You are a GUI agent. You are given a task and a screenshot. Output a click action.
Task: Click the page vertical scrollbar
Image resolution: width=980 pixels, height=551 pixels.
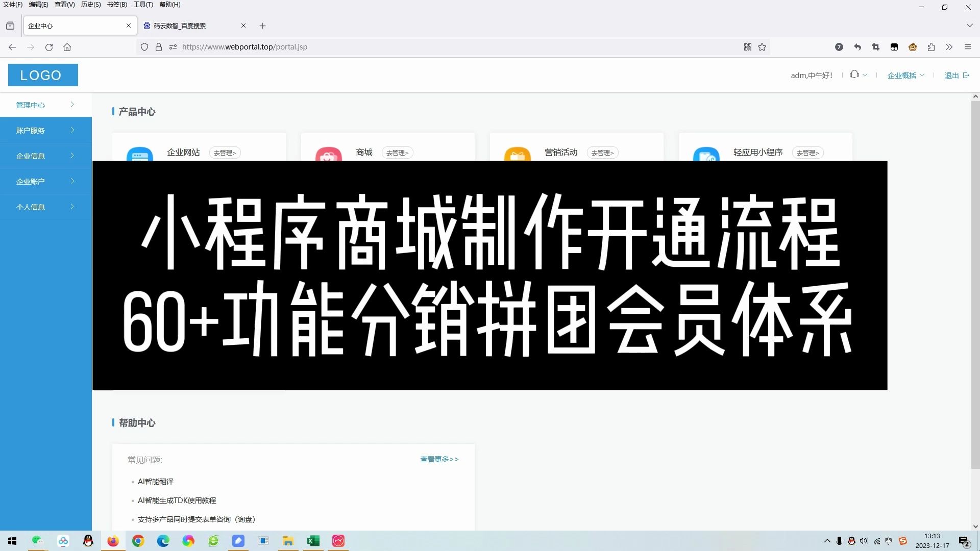[x=975, y=286]
